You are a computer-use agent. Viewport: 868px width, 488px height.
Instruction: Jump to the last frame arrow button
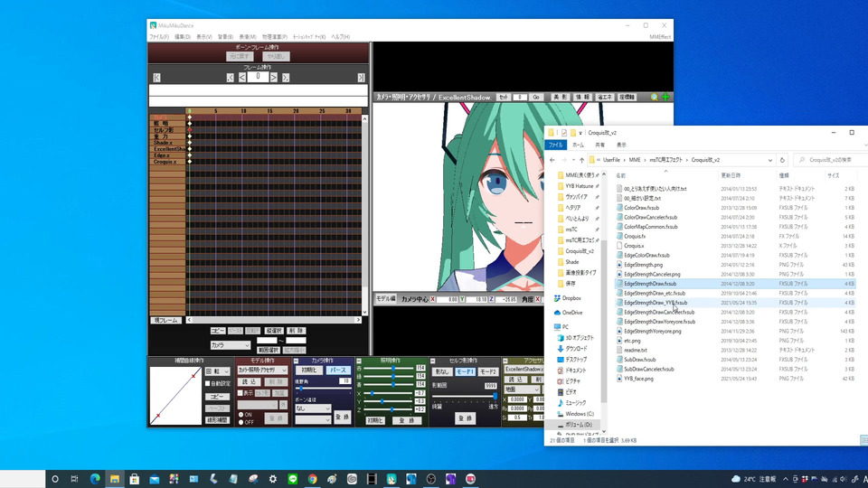[x=362, y=78]
